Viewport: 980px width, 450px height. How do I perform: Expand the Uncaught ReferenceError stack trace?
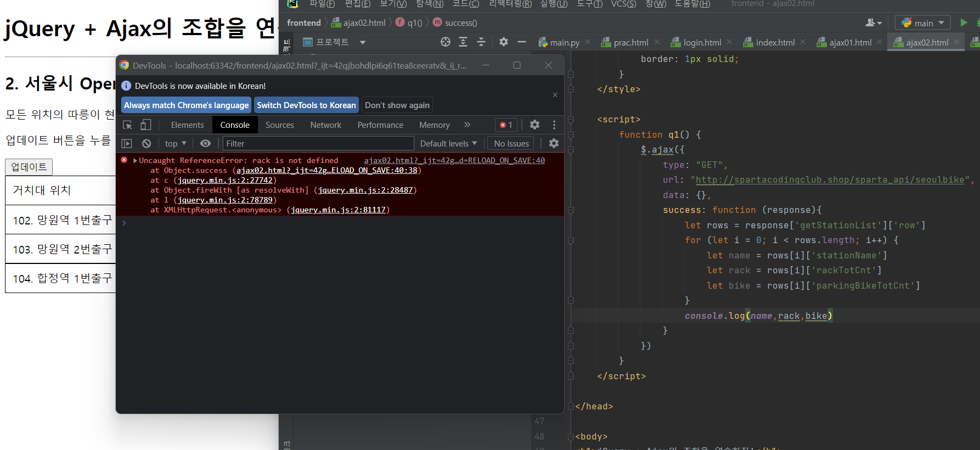pyautogui.click(x=135, y=160)
